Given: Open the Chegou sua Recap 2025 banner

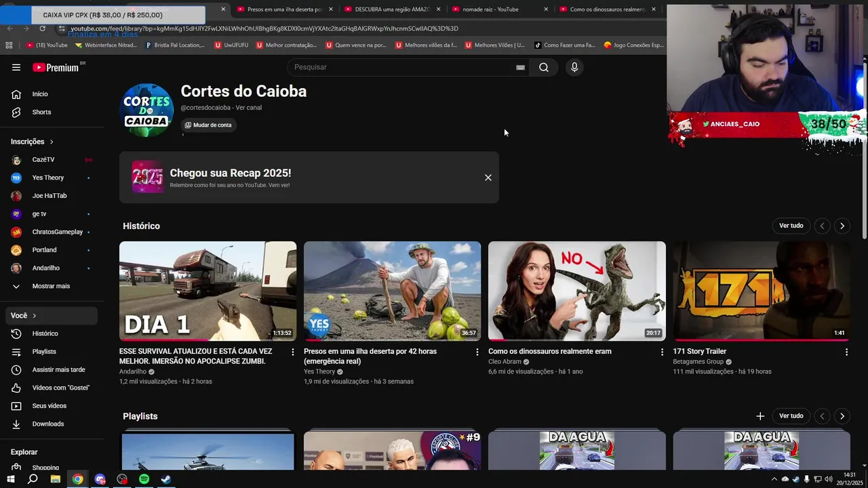Looking at the screenshot, I should pyautogui.click(x=309, y=178).
